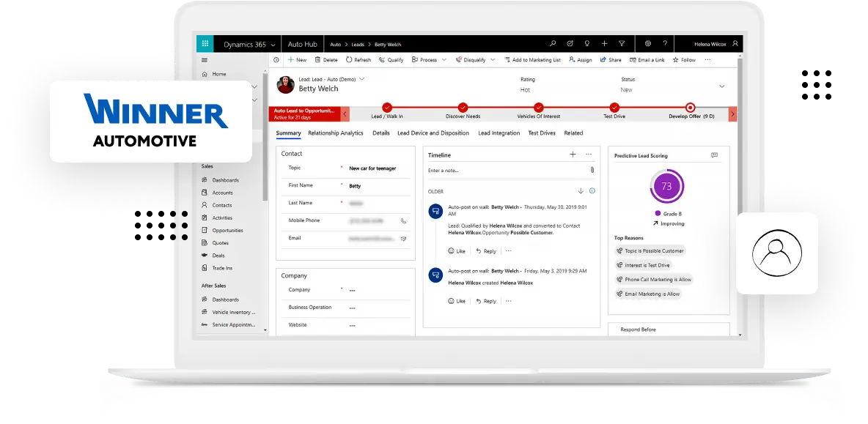Click the timeline info circle icon
868x424 pixels.
tap(592, 190)
